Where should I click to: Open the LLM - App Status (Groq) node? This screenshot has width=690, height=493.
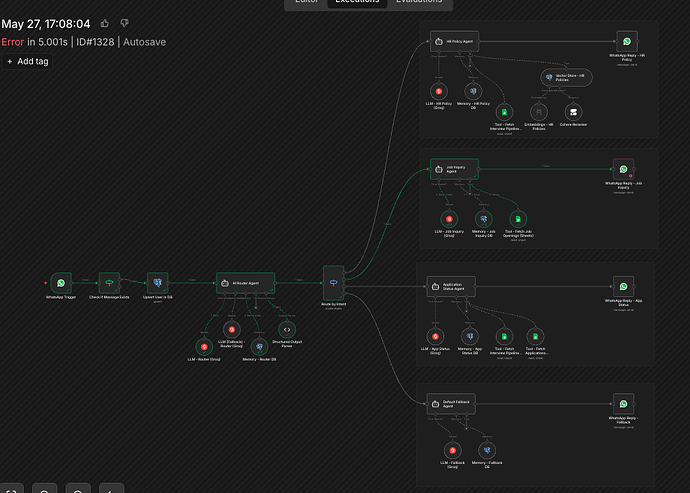tap(435, 337)
